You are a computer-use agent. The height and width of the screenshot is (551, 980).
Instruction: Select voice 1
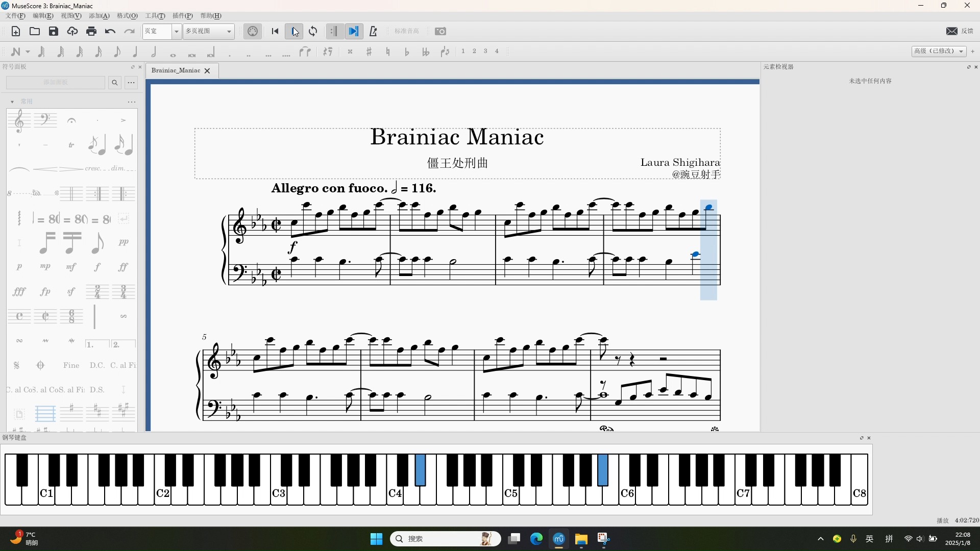click(x=463, y=51)
